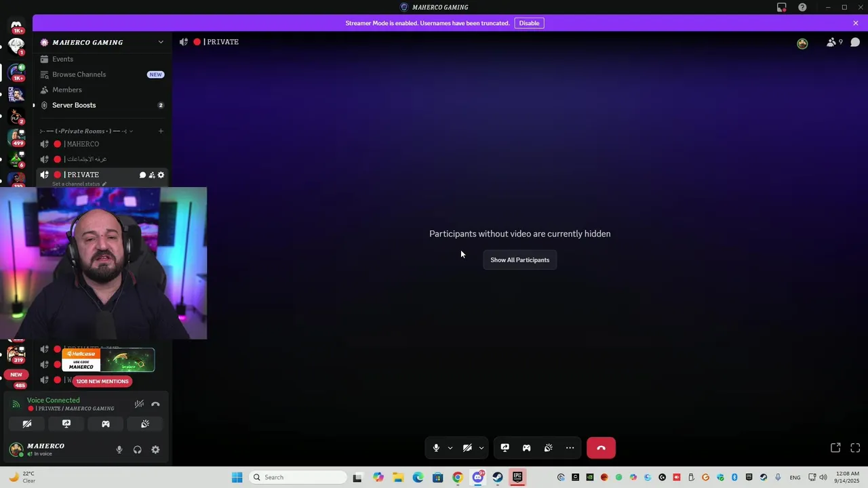Image resolution: width=868 pixels, height=488 pixels.
Task: Open MAHERCO GAMING server dropdown menu
Action: pyautogui.click(x=161, y=42)
